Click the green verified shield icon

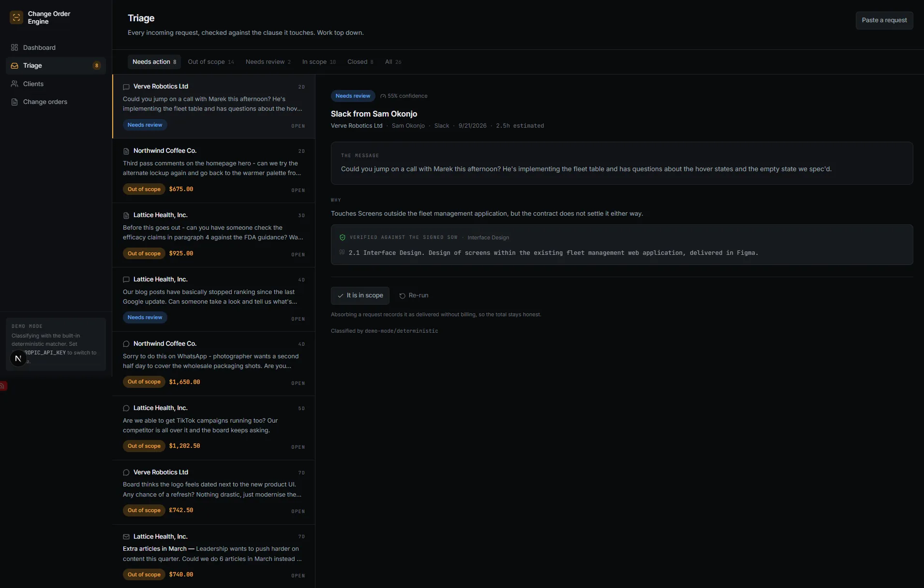coord(343,237)
